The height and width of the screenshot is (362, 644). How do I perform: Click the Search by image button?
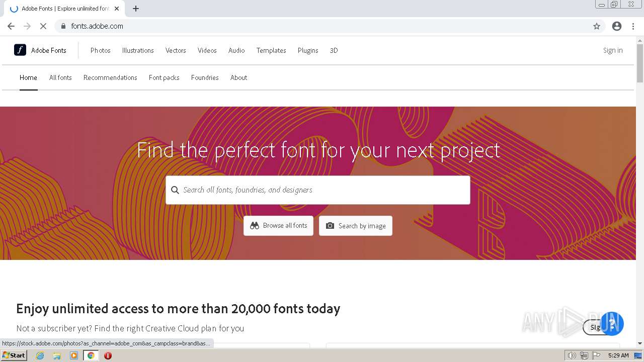[356, 226]
